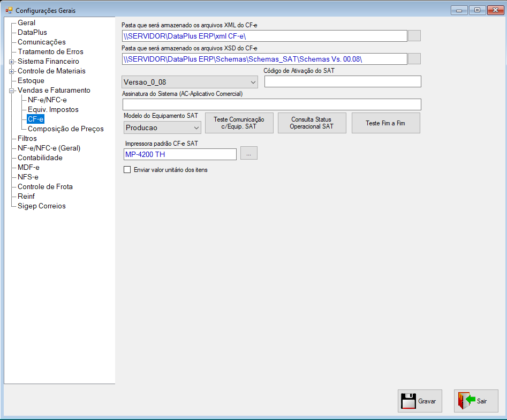Open the Producao SAT equipment model dropdown
The width and height of the screenshot is (507, 420).
click(x=162, y=127)
